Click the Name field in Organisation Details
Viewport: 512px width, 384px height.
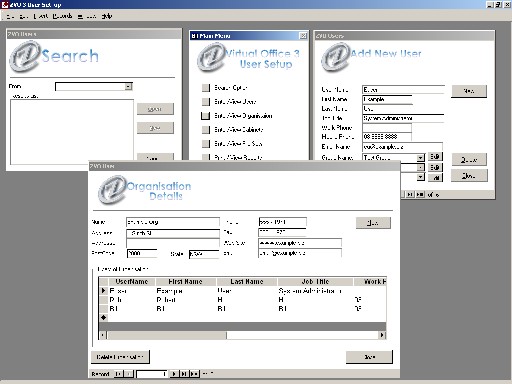173,222
